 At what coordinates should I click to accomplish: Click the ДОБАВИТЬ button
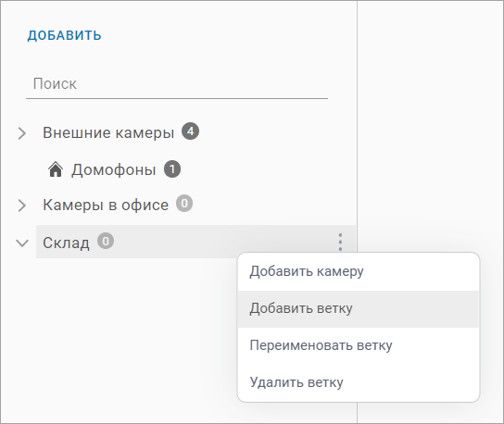tap(64, 35)
